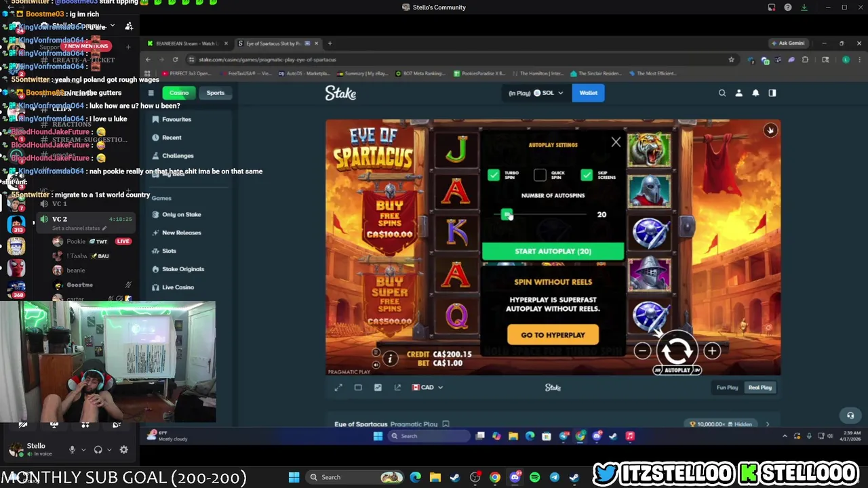Open Slots in Stake sidebar

tap(169, 251)
